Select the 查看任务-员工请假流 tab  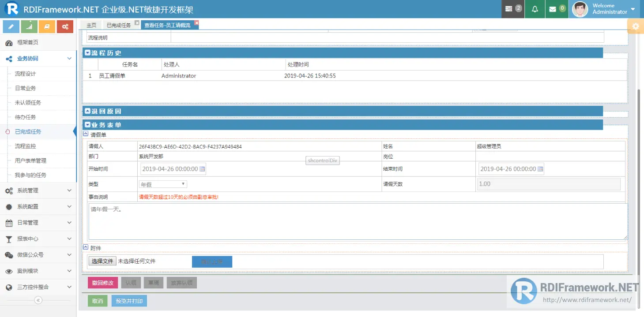(x=168, y=25)
